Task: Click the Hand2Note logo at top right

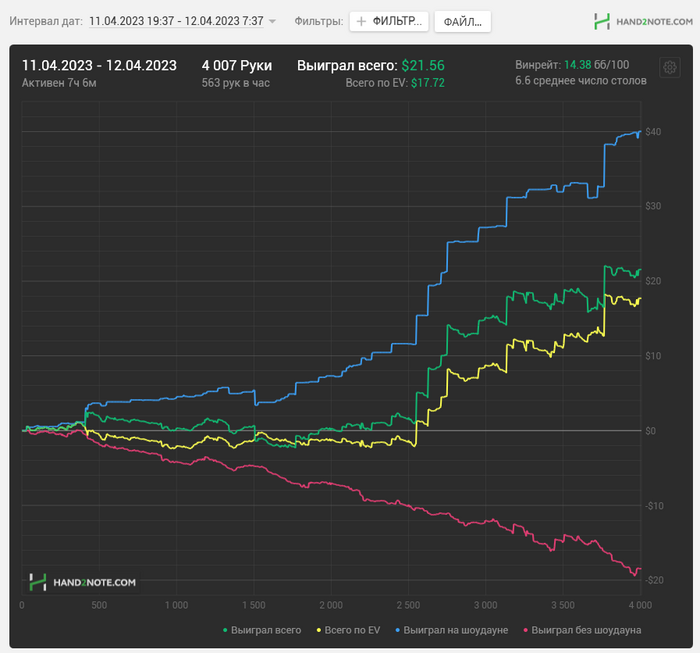Action: pos(643,21)
